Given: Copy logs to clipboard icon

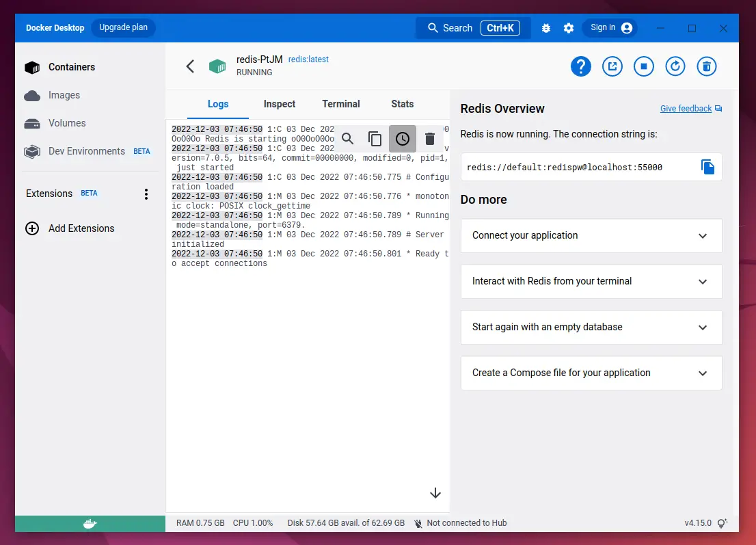Looking at the screenshot, I should (x=375, y=139).
